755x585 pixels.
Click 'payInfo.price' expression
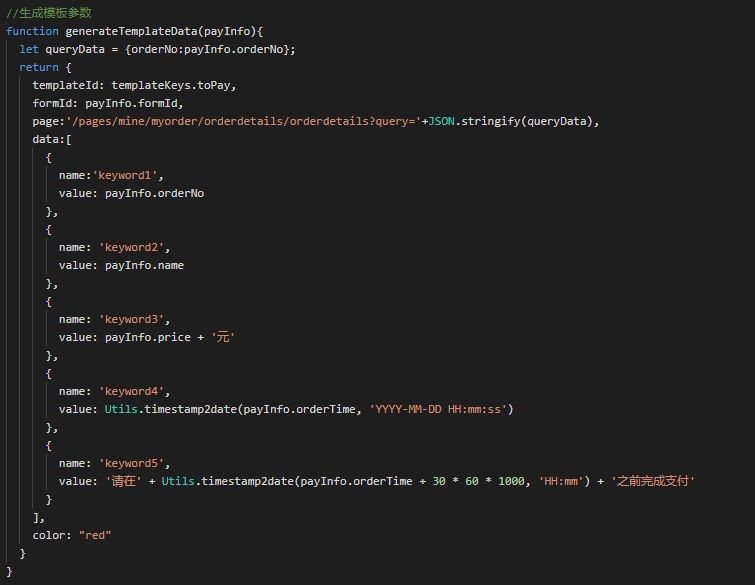[x=148, y=338]
